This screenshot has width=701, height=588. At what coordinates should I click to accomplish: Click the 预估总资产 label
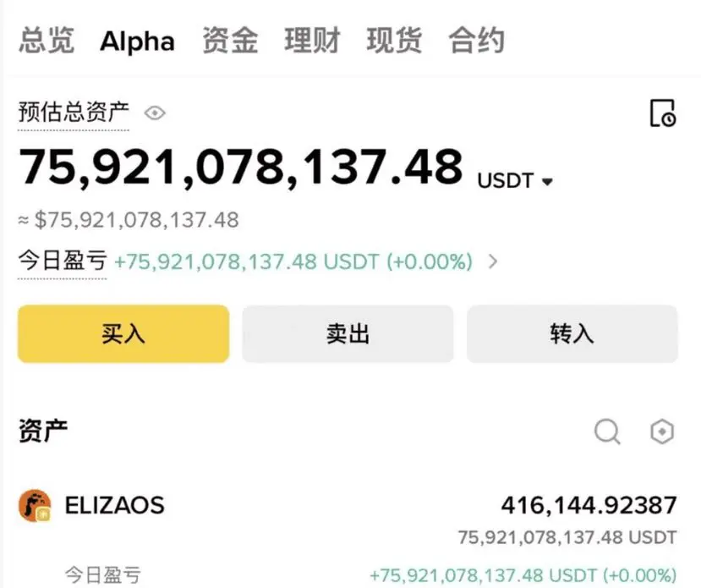tap(74, 112)
